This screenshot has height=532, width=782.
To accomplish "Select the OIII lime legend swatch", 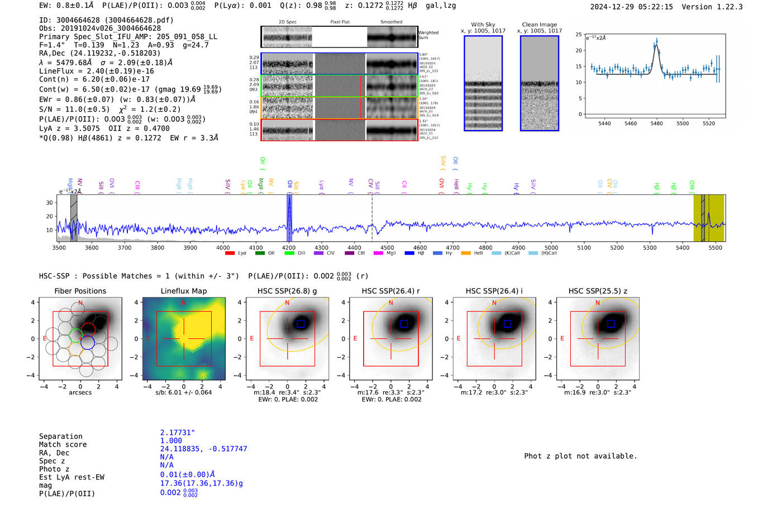I will pos(289,253).
